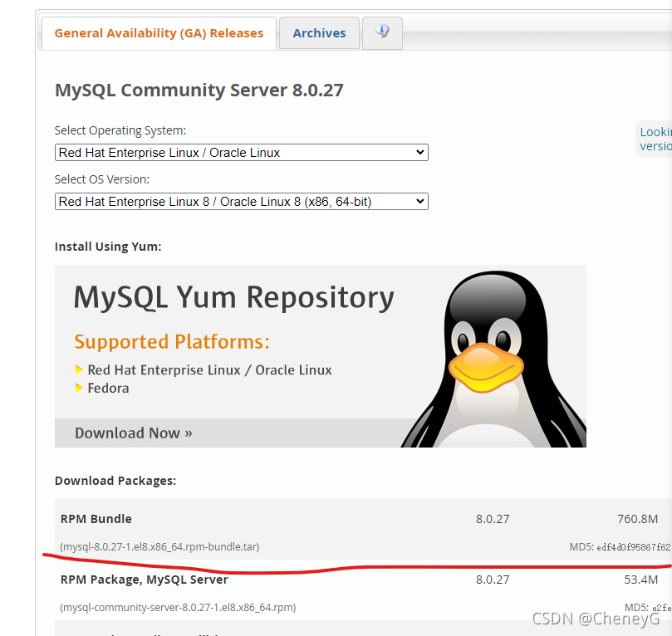Click the Tux penguin image in banner
The width and height of the screenshot is (672, 636).
(493, 359)
